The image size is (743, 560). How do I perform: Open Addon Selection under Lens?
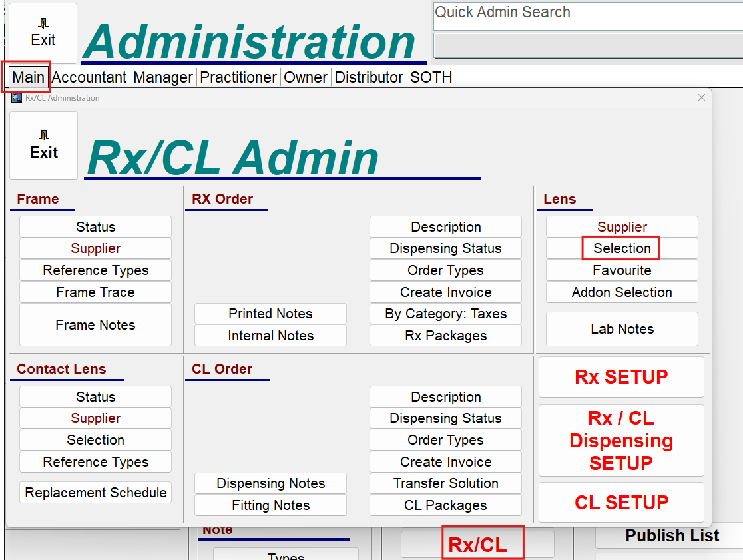[x=622, y=292]
